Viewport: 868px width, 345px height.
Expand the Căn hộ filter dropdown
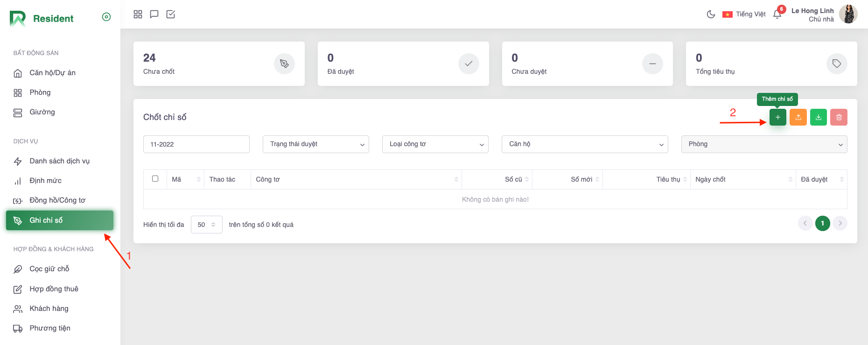tap(584, 144)
